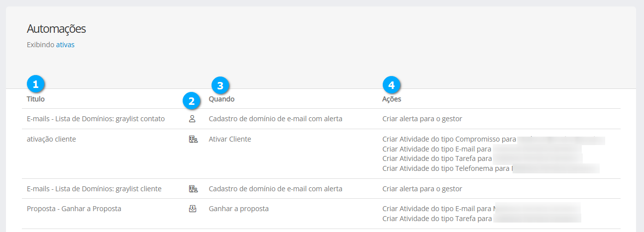644x232 pixels.
Task: Click the Quando column header
Action: 221,99
